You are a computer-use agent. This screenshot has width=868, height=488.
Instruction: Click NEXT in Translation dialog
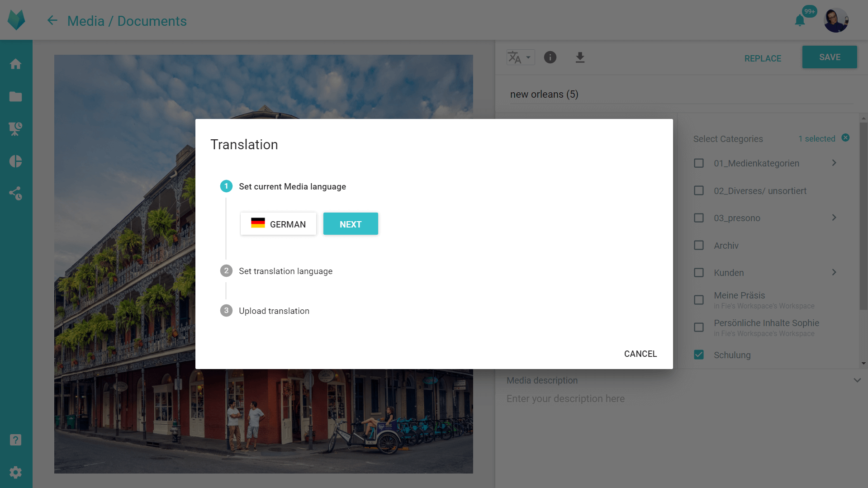tap(351, 224)
